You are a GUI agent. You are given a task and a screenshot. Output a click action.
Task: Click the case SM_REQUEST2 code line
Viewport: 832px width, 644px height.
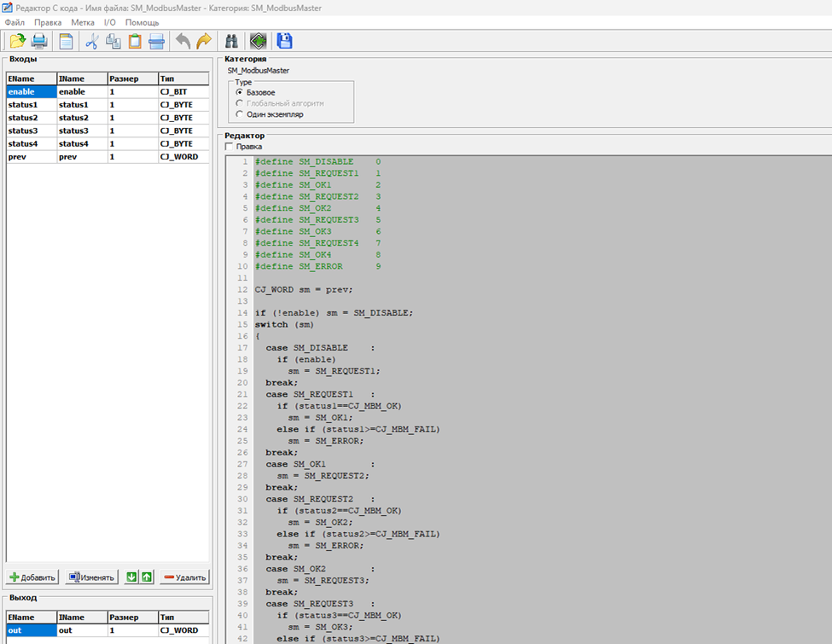321,499
